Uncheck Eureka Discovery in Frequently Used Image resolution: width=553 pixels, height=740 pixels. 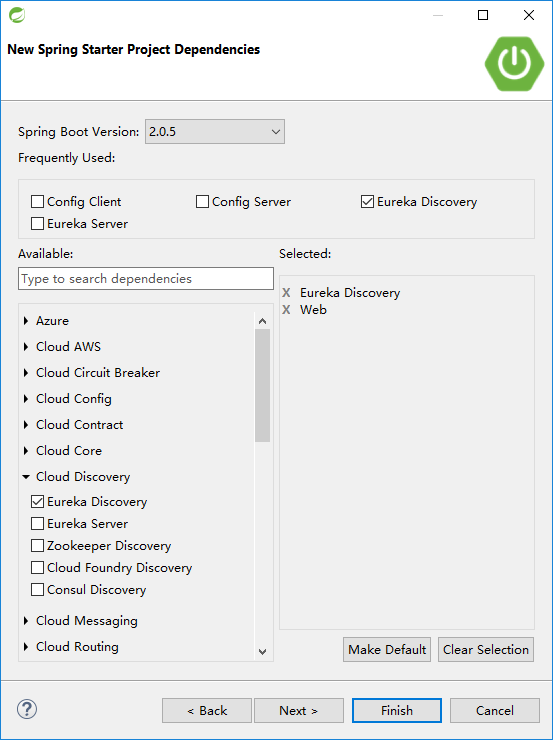coord(368,202)
